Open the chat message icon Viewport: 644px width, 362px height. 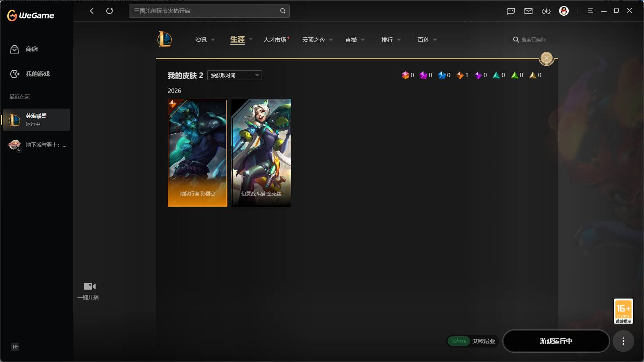click(x=511, y=11)
